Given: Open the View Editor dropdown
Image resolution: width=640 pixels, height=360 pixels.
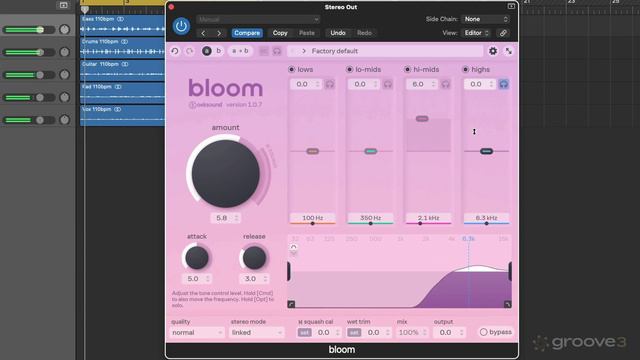Looking at the screenshot, I should coord(476,33).
